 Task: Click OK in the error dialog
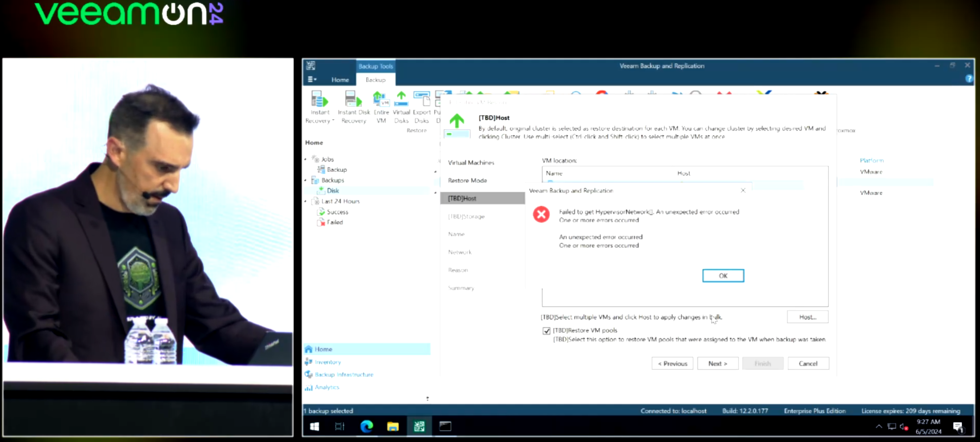pyautogui.click(x=723, y=276)
